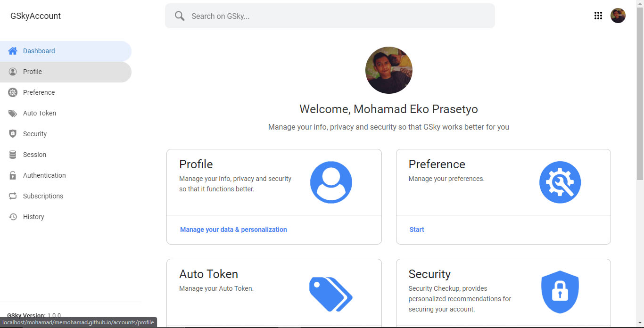Open the Profile menu item in sidebar
The width and height of the screenshot is (644, 328).
click(33, 72)
